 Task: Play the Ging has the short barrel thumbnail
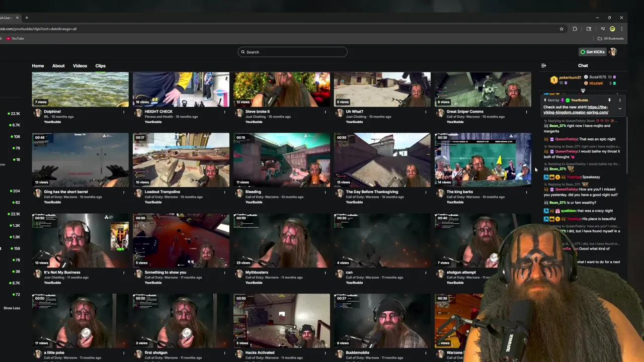80,160
